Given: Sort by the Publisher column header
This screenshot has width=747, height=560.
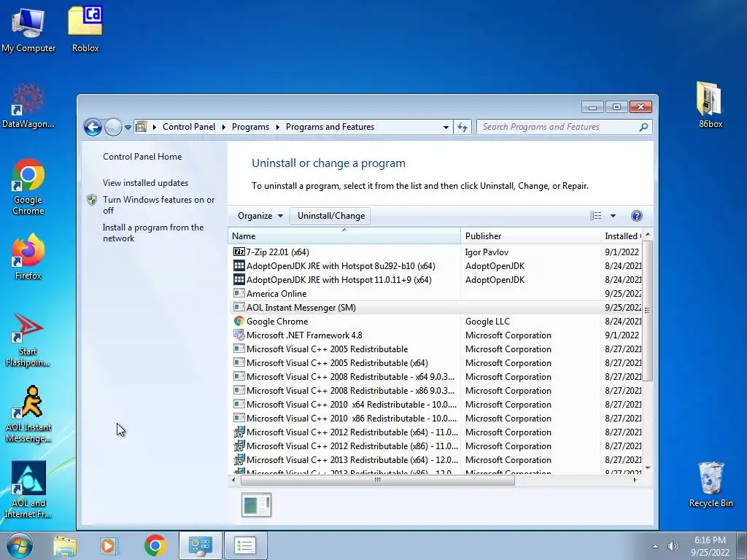Looking at the screenshot, I should [530, 236].
